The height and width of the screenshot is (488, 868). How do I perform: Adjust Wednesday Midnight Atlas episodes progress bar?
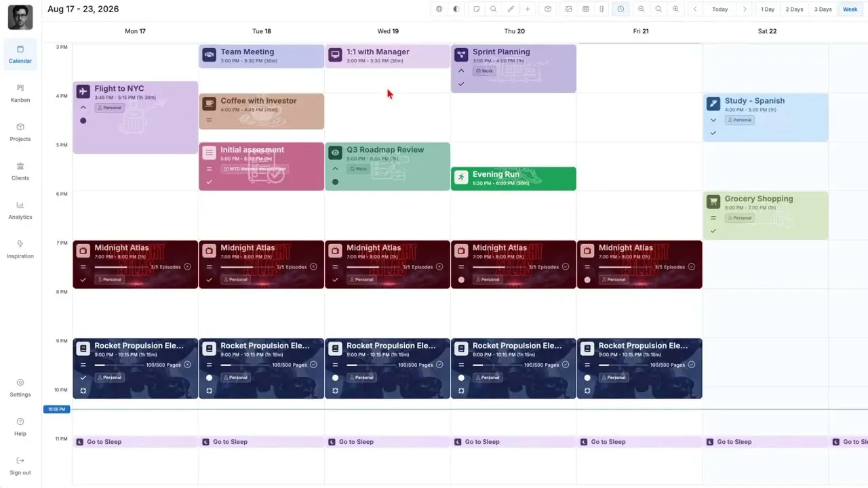click(x=372, y=267)
